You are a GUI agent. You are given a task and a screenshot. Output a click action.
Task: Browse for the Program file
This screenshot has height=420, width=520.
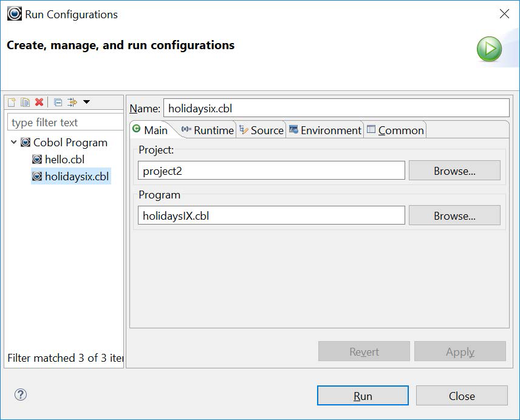(x=454, y=215)
